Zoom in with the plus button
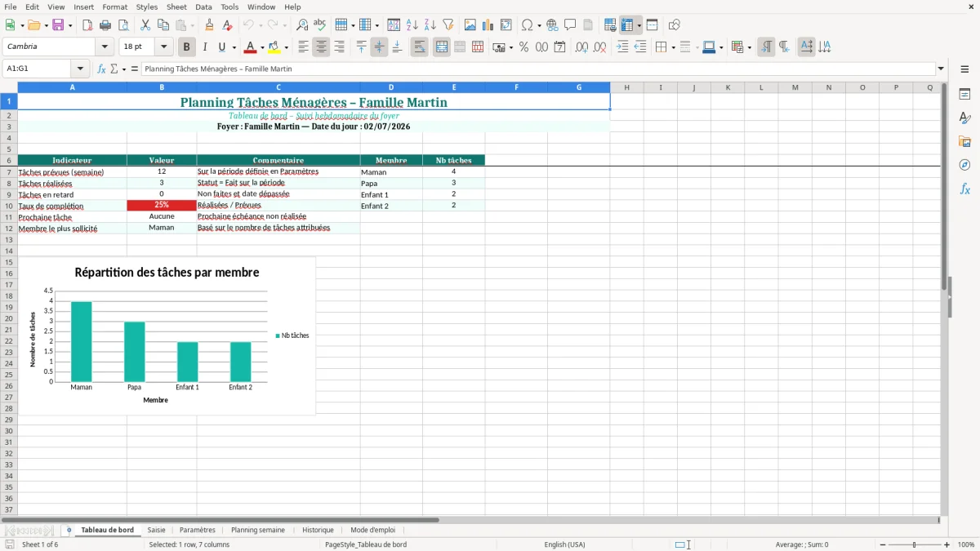 pos(947,544)
